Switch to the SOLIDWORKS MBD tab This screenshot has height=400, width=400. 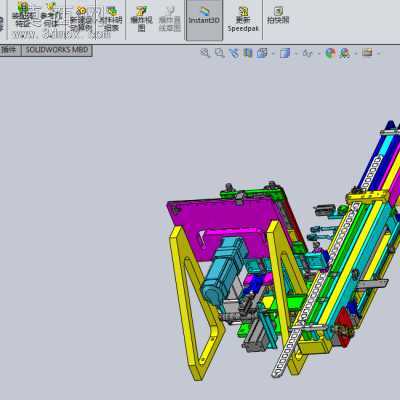[57, 50]
